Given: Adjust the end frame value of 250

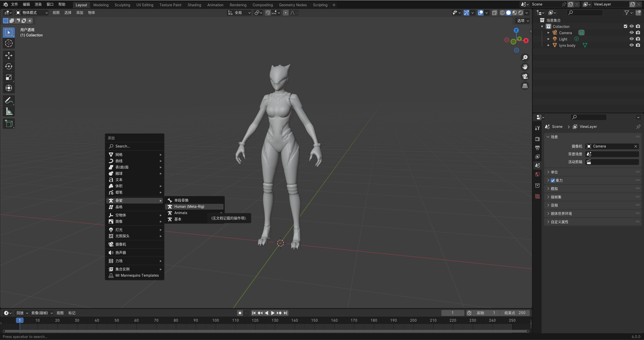Looking at the screenshot, I should pos(514,313).
